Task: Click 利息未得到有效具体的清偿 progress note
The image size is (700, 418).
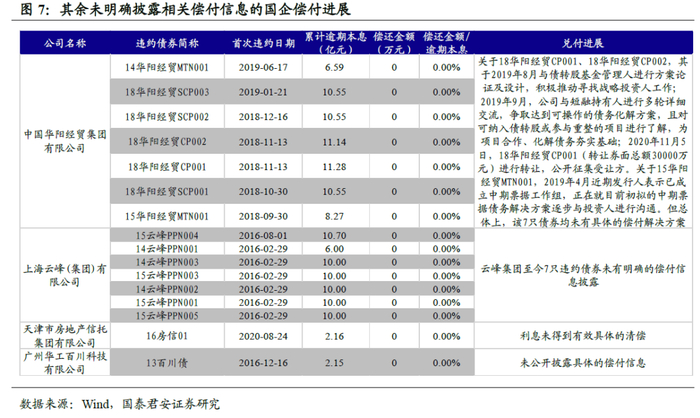Action: (583, 336)
